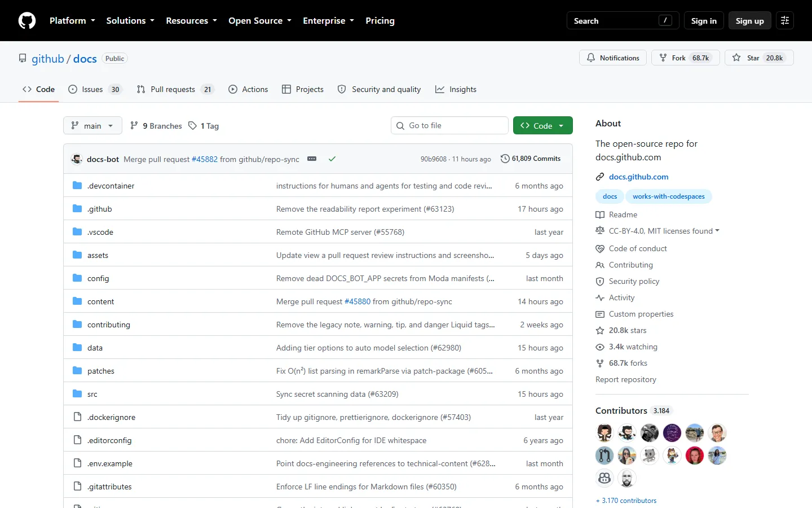This screenshot has height=508, width=812.
Task: Open the Insights tab
Action: click(456, 89)
